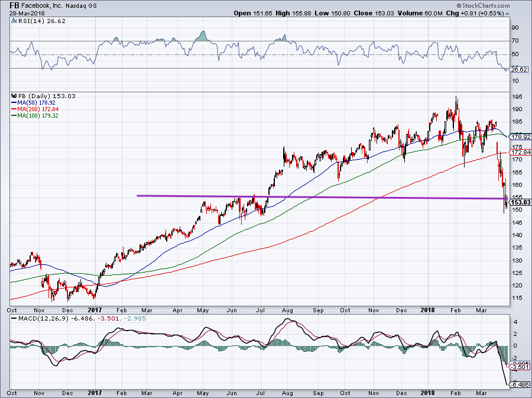This screenshot has height=398, width=532.
Task: Click the FB (Daily) 153.03 legend
Action: point(47,96)
